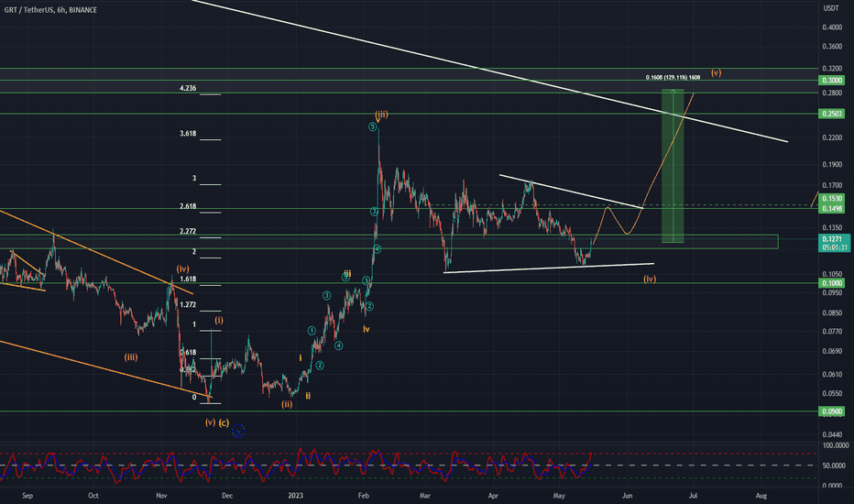Image resolution: width=854 pixels, height=504 pixels.
Task: Select the 1.272 Fibonacci extension label
Action: click(188, 305)
